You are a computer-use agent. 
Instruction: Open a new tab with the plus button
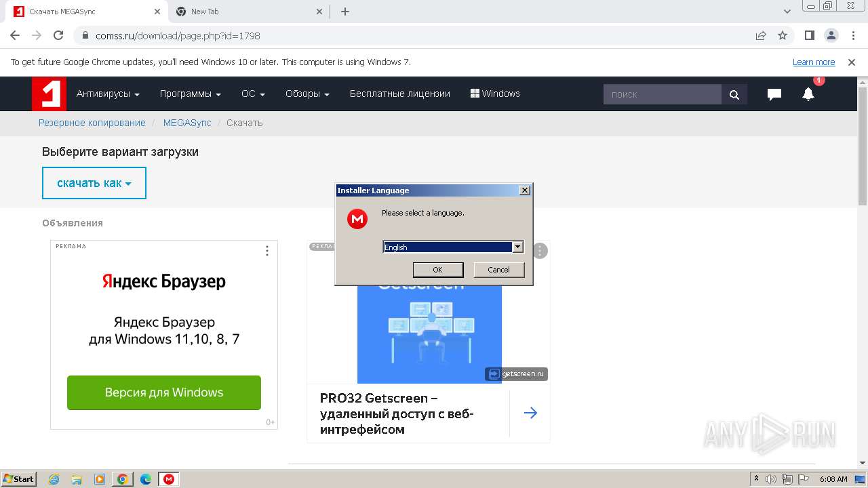[345, 12]
